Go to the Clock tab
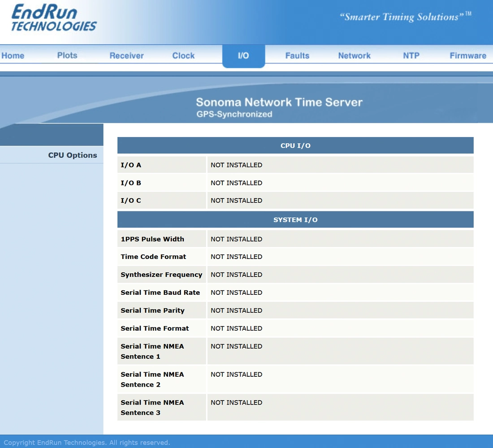The height and width of the screenshot is (448, 493). click(x=183, y=56)
